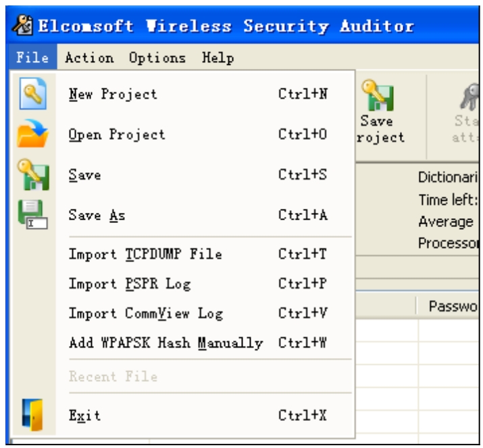
Task: Click the Save key-and-floppy menu icon
Action: pos(33,175)
